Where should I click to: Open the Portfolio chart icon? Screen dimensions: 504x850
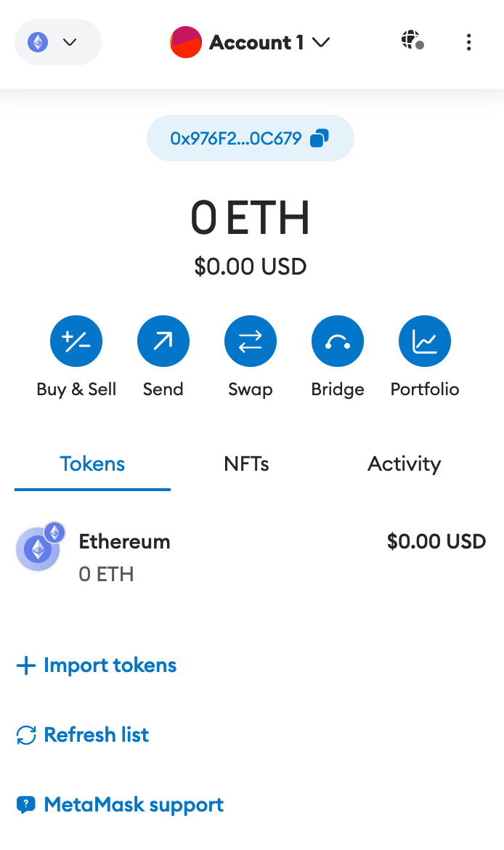coord(425,341)
